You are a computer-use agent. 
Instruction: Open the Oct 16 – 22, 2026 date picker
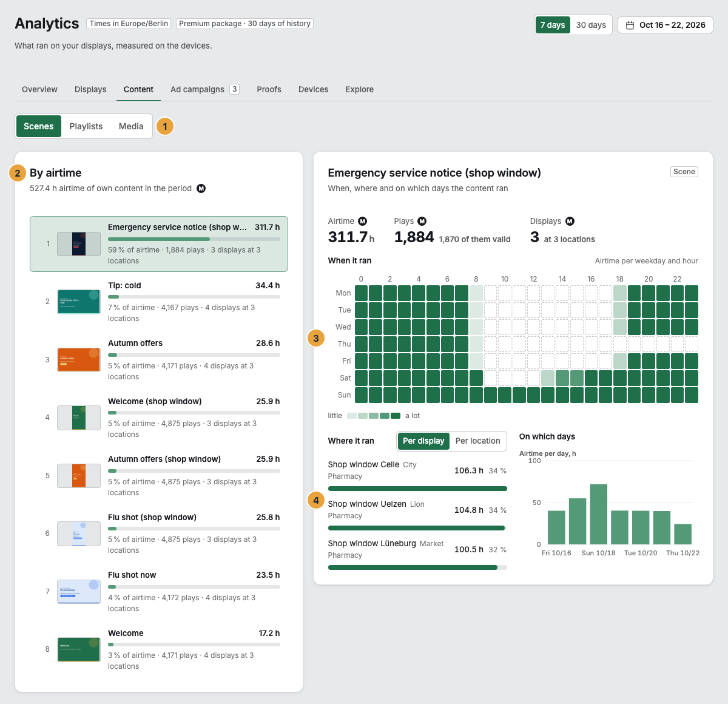[x=666, y=25]
